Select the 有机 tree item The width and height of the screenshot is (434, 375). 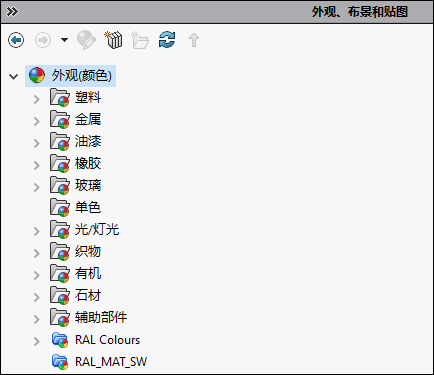(88, 273)
